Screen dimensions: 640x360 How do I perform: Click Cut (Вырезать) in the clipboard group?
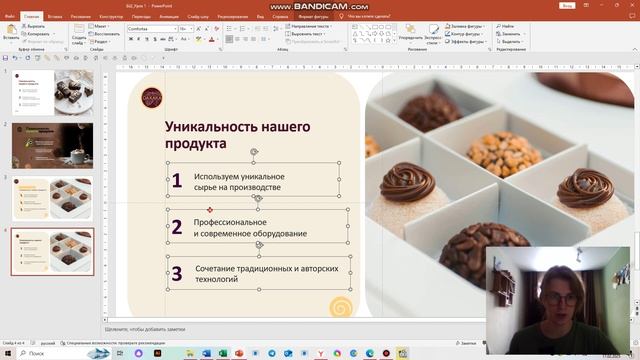(x=33, y=26)
